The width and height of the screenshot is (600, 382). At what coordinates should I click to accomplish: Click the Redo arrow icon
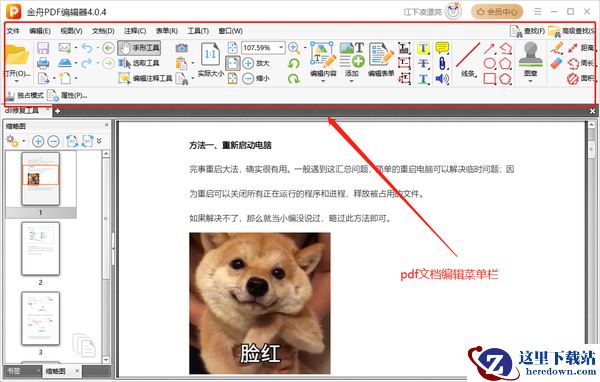pyautogui.click(x=87, y=63)
